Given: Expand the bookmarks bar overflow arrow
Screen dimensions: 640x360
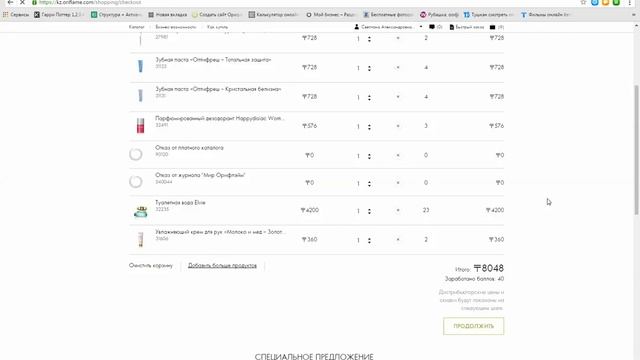Looking at the screenshot, I should pyautogui.click(x=633, y=15).
